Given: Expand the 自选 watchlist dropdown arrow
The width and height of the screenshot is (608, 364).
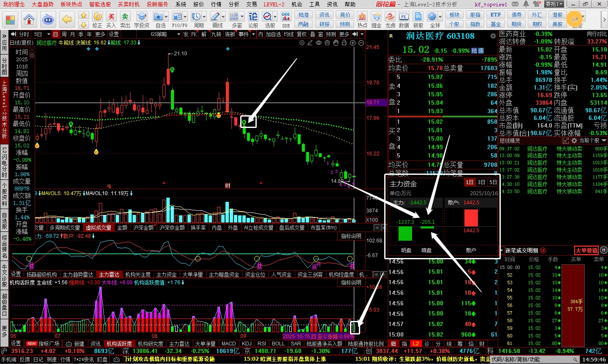Looking at the screenshot, I should click(166, 16).
